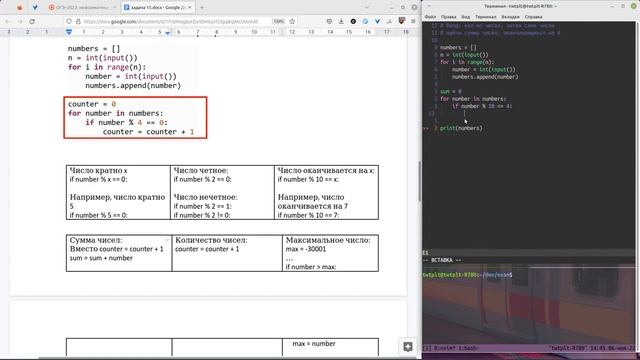Click the pinned Firefox-icon tab
Viewport: 640px width, 360px height.
tap(20, 7)
